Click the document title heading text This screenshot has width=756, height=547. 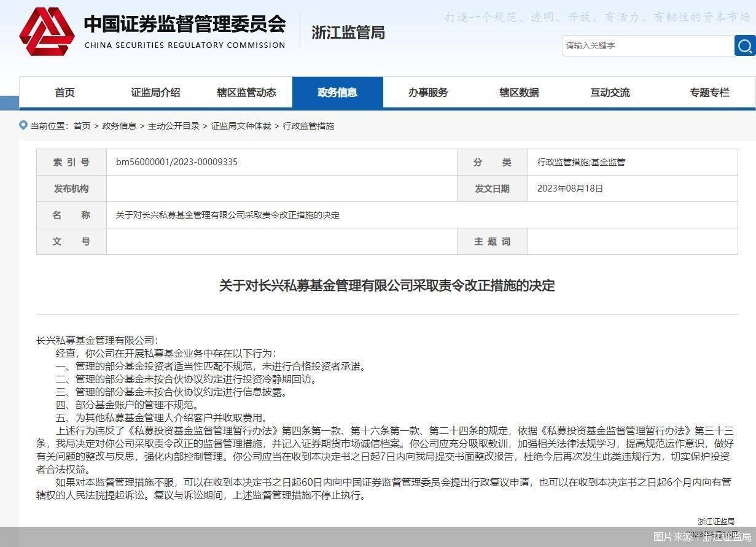tap(387, 285)
